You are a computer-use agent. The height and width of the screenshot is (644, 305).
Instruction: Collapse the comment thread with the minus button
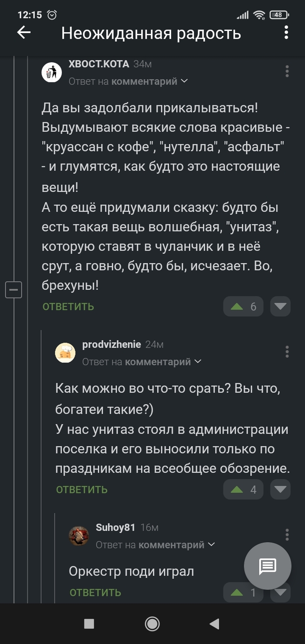[14, 290]
